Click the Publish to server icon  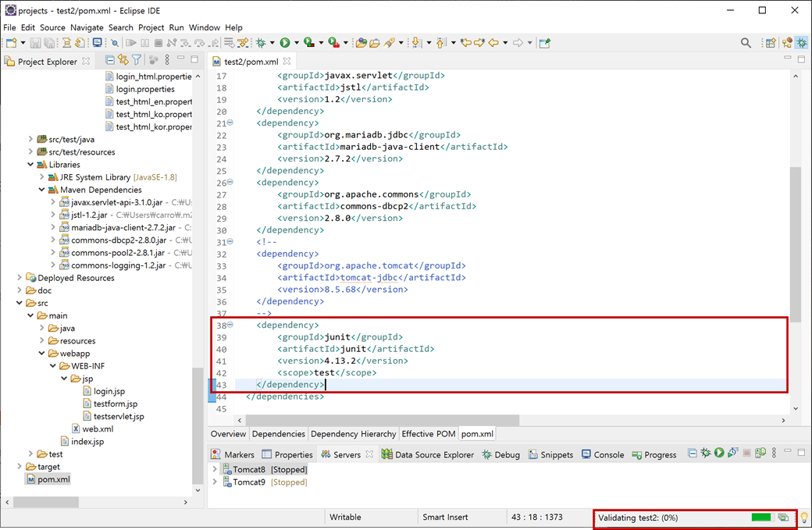(760, 453)
